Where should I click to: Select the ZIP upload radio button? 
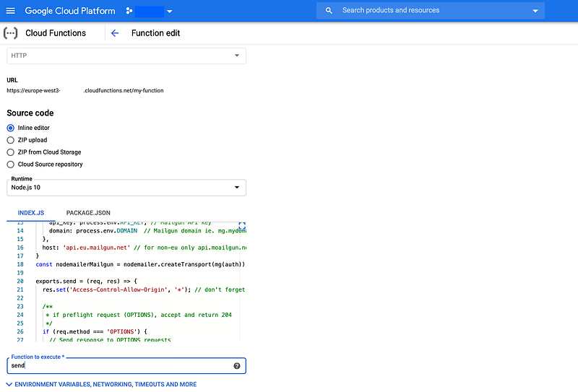coord(11,140)
